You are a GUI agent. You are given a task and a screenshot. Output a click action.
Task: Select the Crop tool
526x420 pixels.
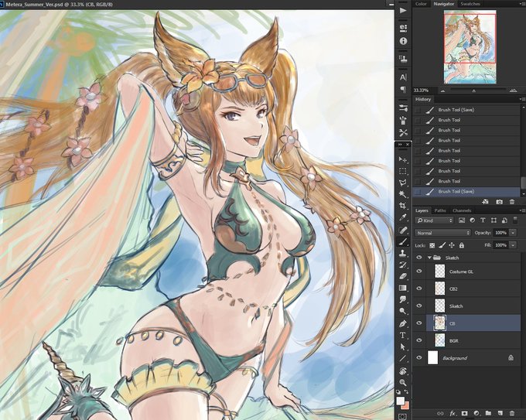point(403,206)
